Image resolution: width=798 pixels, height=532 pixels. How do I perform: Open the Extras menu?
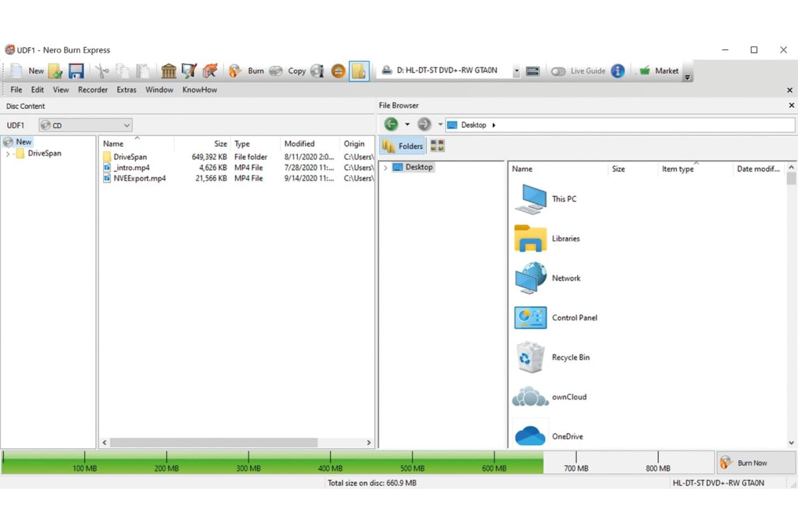click(126, 90)
